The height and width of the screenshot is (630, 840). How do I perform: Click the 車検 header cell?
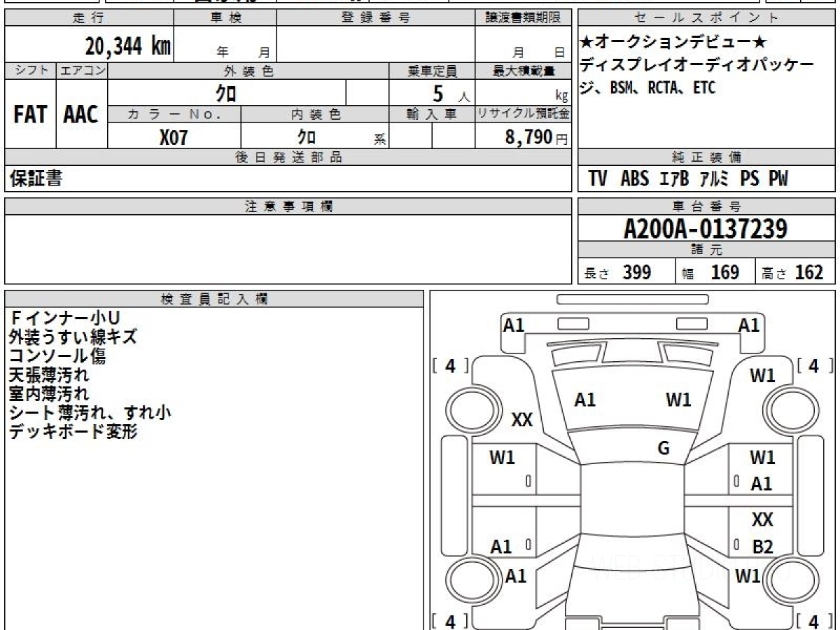[225, 18]
